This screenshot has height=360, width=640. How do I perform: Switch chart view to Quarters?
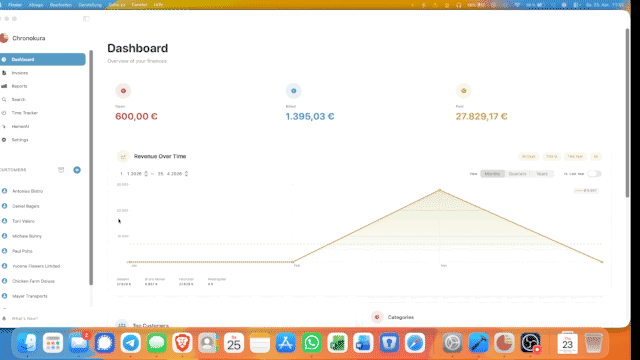click(x=517, y=174)
